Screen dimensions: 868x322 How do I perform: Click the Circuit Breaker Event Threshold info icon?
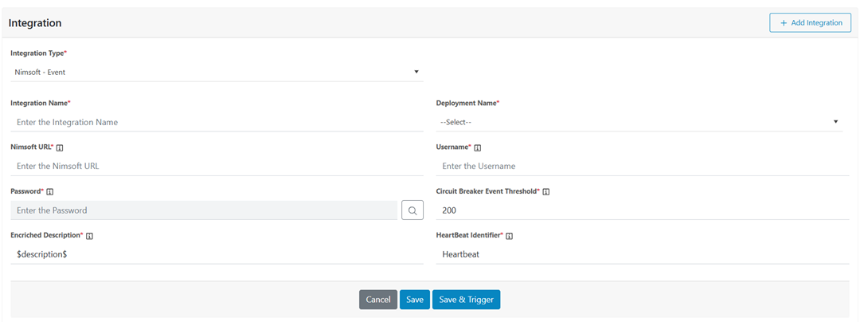pos(546,192)
